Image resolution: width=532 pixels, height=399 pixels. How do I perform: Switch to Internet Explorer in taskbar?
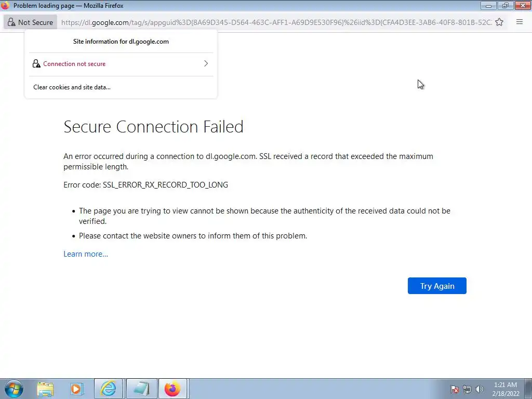(108, 389)
